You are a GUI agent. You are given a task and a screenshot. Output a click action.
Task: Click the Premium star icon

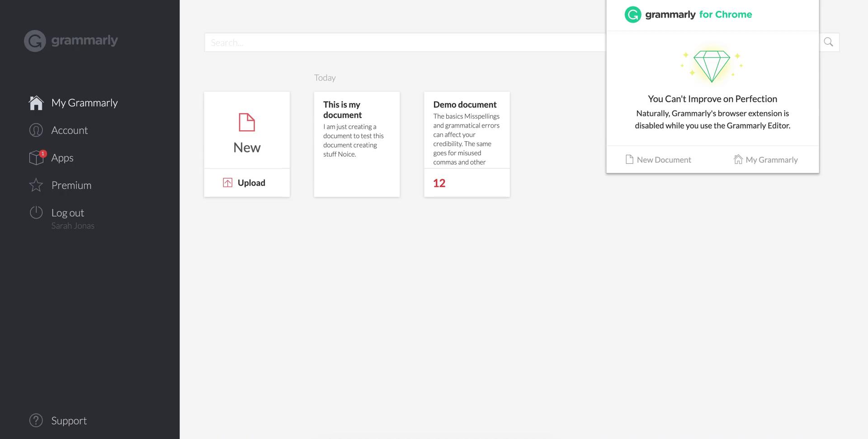click(x=36, y=185)
